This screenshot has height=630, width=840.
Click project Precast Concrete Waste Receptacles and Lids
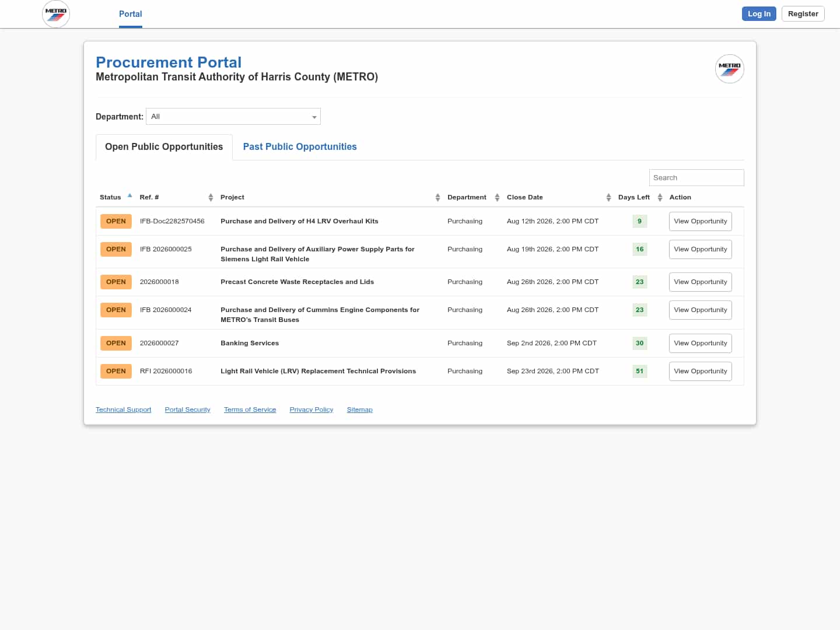coord(297,282)
